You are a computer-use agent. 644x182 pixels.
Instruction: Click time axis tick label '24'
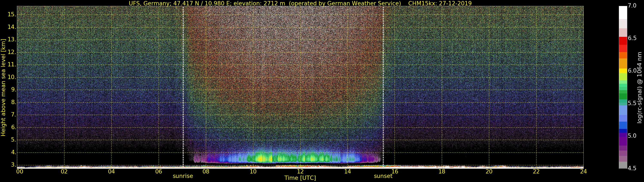[583, 172]
